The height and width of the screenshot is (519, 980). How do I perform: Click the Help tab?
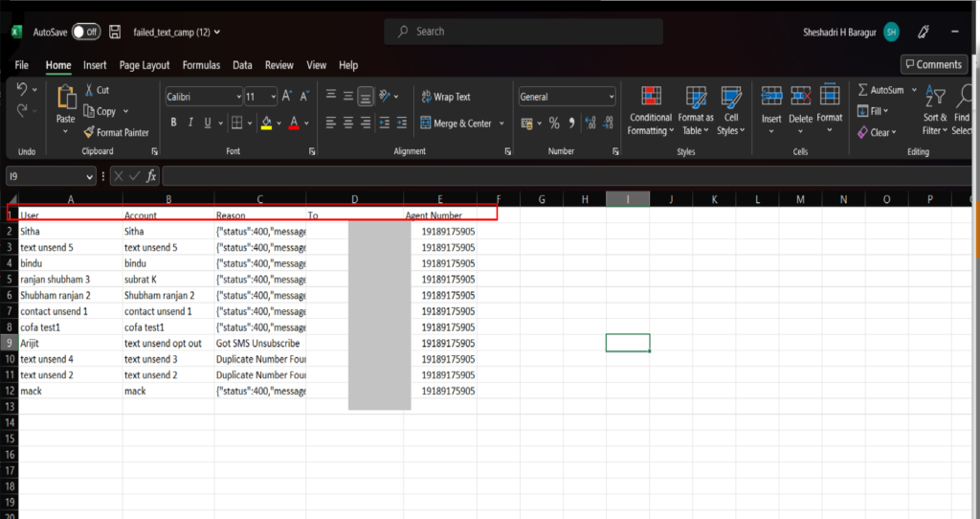(x=348, y=65)
